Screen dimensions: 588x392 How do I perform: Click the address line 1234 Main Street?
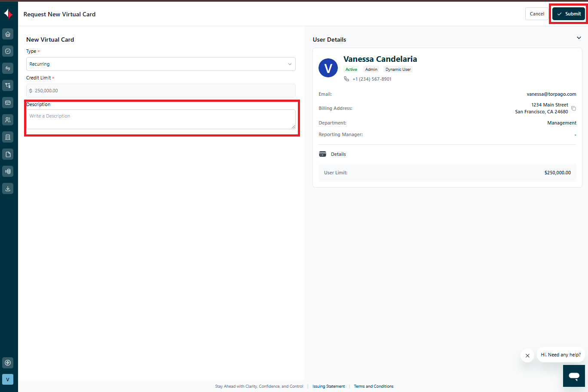[550, 105]
